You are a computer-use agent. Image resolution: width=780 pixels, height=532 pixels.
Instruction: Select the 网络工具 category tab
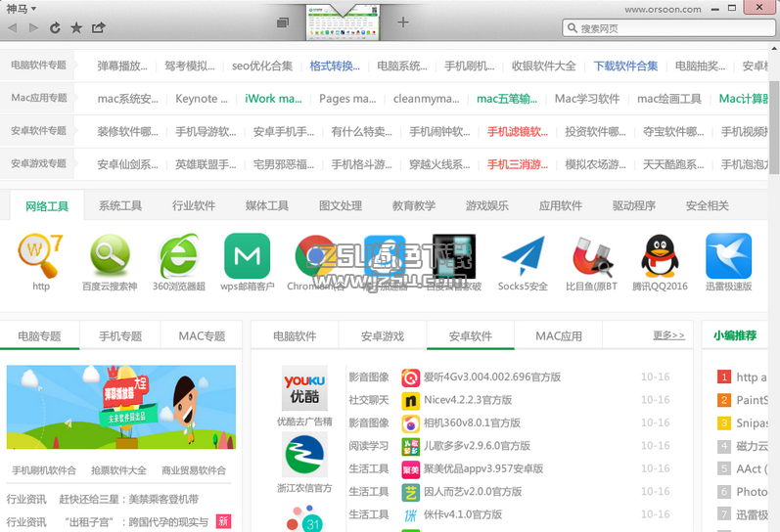pos(47,205)
